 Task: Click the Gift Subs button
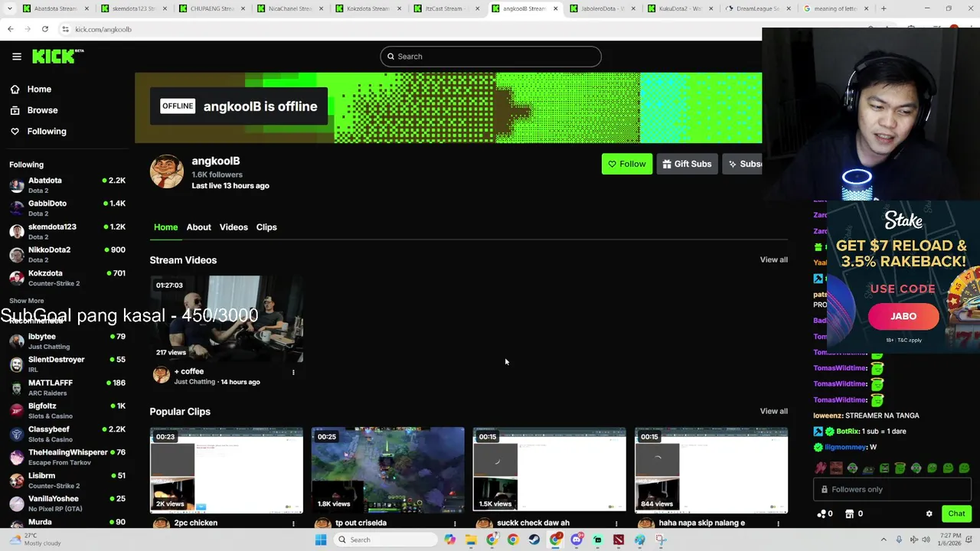687,164
